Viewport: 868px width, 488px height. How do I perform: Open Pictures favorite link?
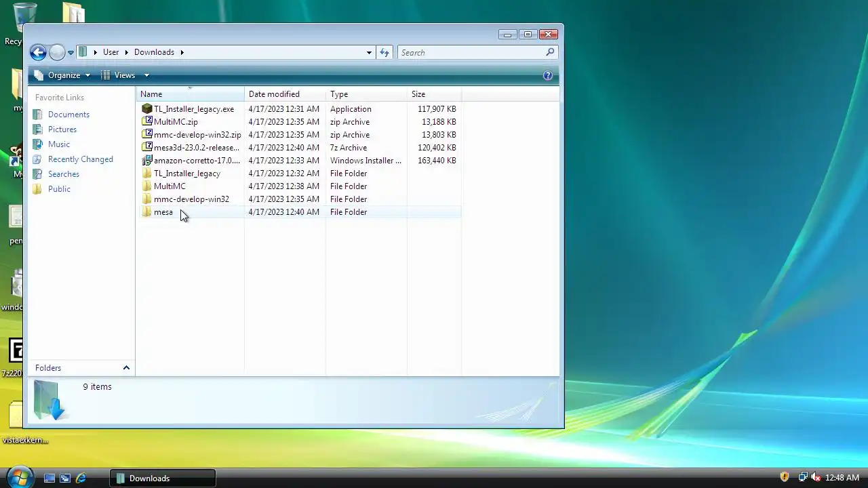(x=62, y=129)
